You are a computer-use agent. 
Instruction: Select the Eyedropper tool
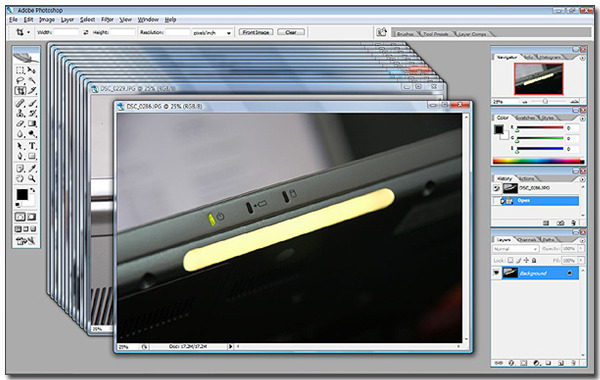(32, 168)
